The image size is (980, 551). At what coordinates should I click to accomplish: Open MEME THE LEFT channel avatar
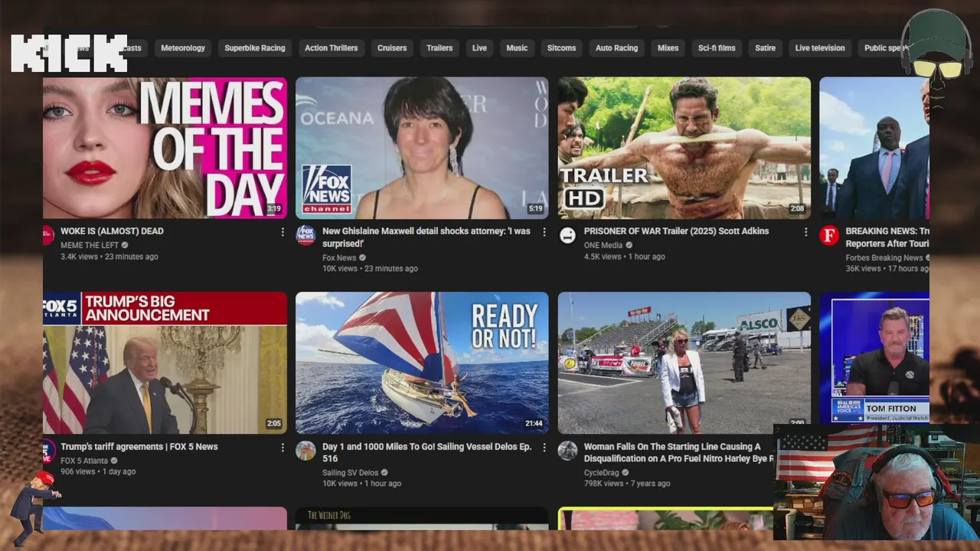click(48, 235)
